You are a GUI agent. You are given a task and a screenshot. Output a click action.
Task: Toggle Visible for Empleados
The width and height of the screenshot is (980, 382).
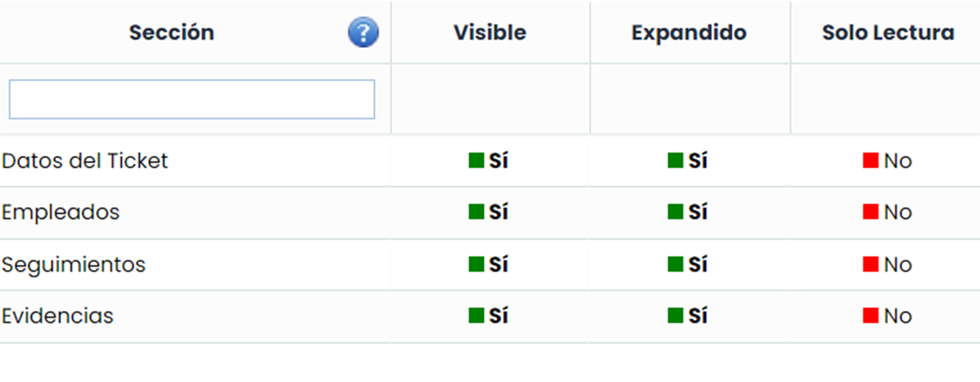(488, 213)
